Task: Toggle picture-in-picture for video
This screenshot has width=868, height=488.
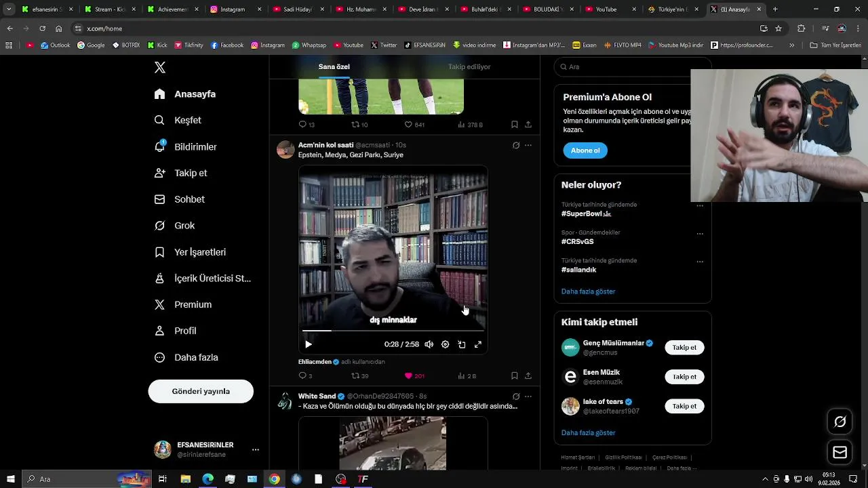Action: coord(461,344)
